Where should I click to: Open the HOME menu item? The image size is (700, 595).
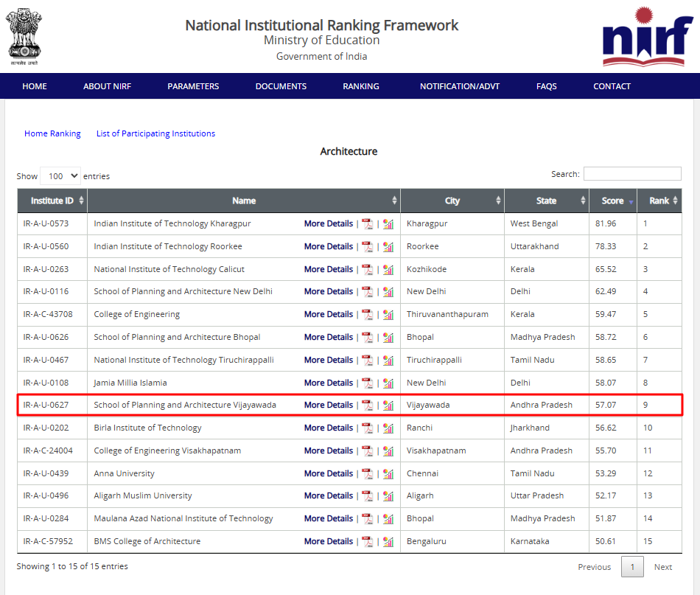point(35,86)
